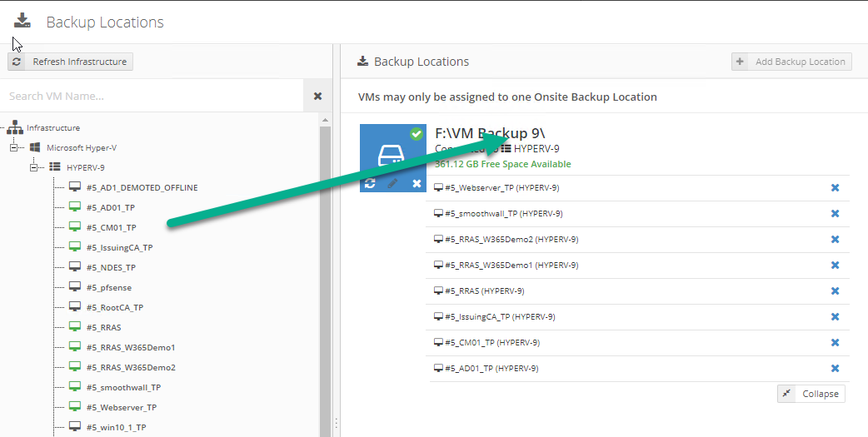Collapse the Microsoft Hyper-V tree node

coord(14,147)
